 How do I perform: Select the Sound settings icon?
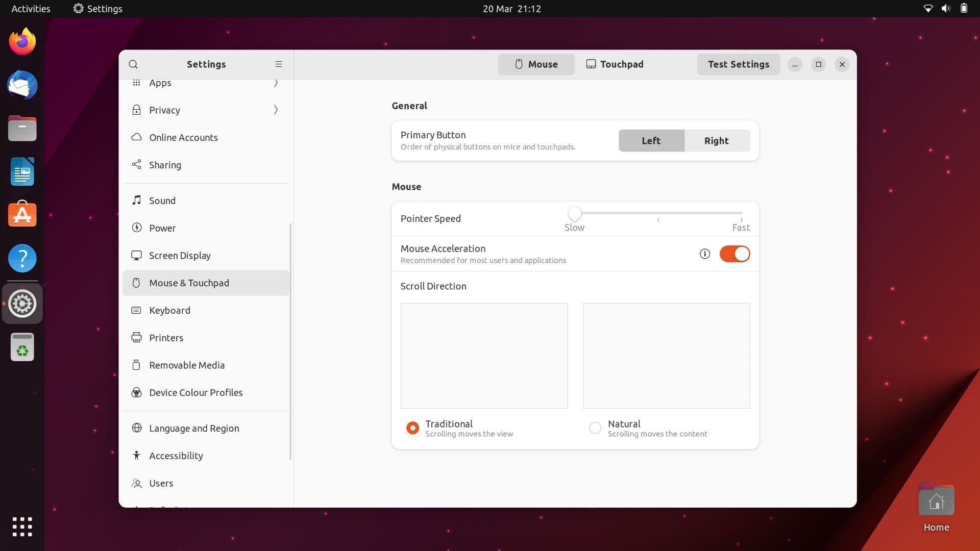click(x=136, y=200)
